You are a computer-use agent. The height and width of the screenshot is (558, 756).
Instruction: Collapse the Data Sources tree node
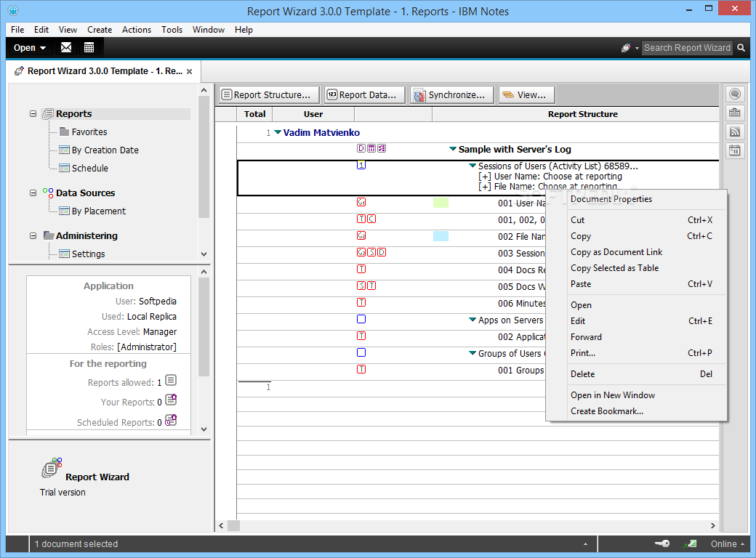coord(33,193)
